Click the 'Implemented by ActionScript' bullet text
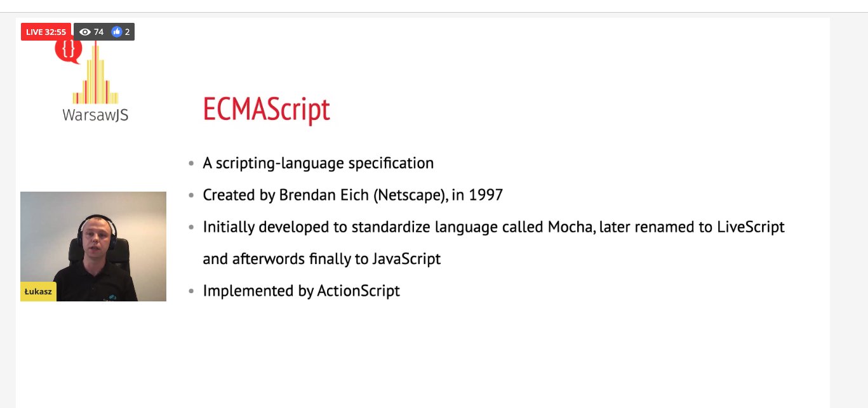Viewport: 868px width, 408px height. pos(301,291)
